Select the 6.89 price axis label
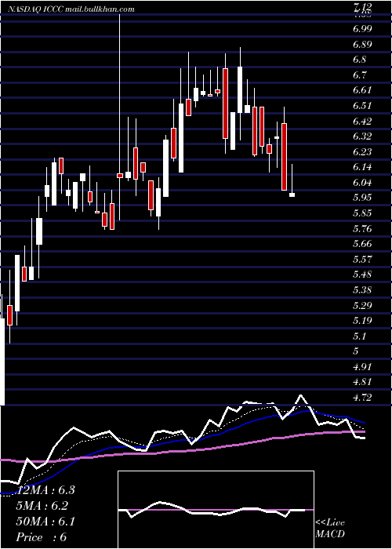 [363, 45]
